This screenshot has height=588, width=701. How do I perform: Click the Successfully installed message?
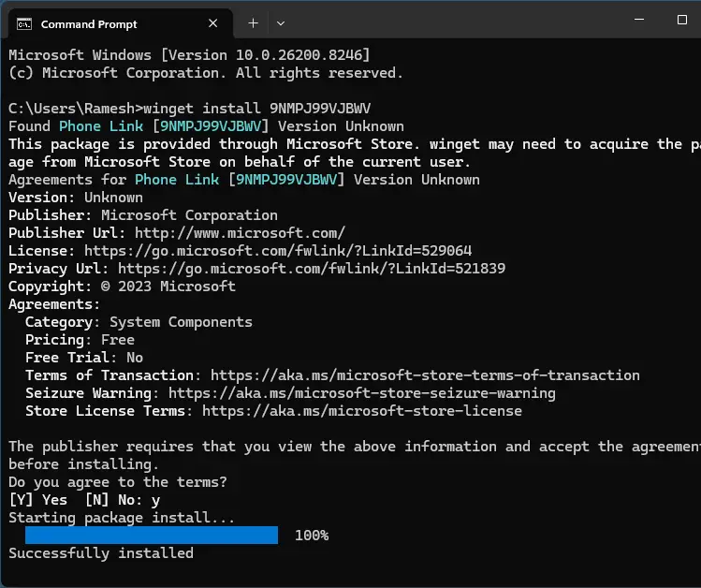[101, 553]
